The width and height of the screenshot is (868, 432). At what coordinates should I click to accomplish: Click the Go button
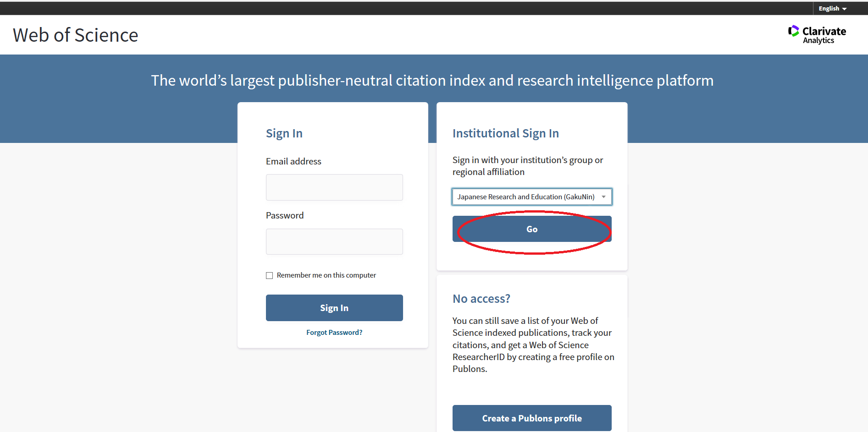click(532, 229)
